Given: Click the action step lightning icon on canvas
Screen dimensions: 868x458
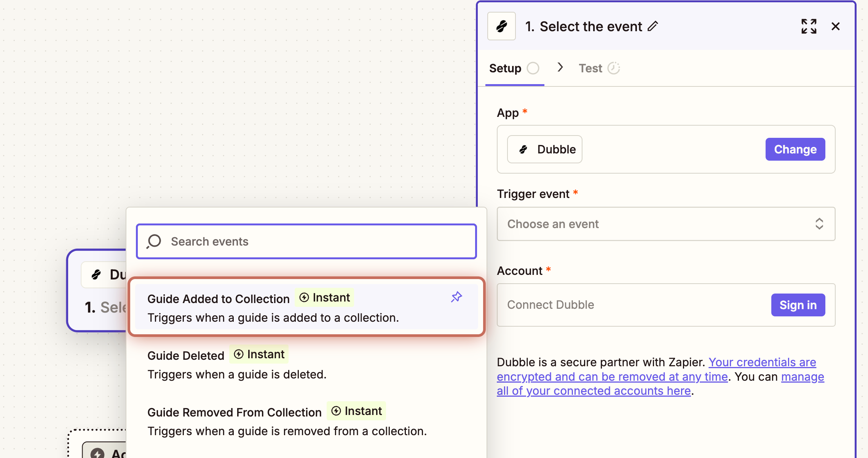Looking at the screenshot, I should [97, 453].
